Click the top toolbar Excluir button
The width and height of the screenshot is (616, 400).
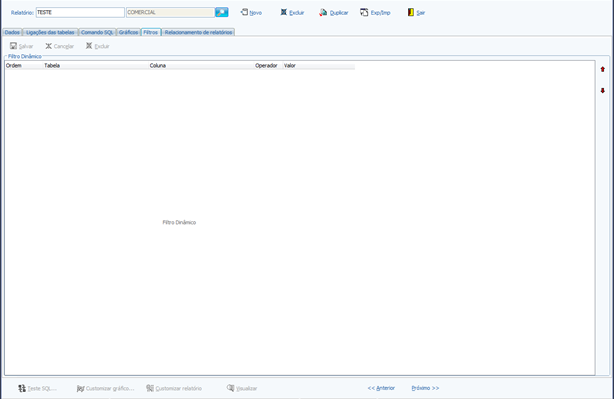coord(292,13)
